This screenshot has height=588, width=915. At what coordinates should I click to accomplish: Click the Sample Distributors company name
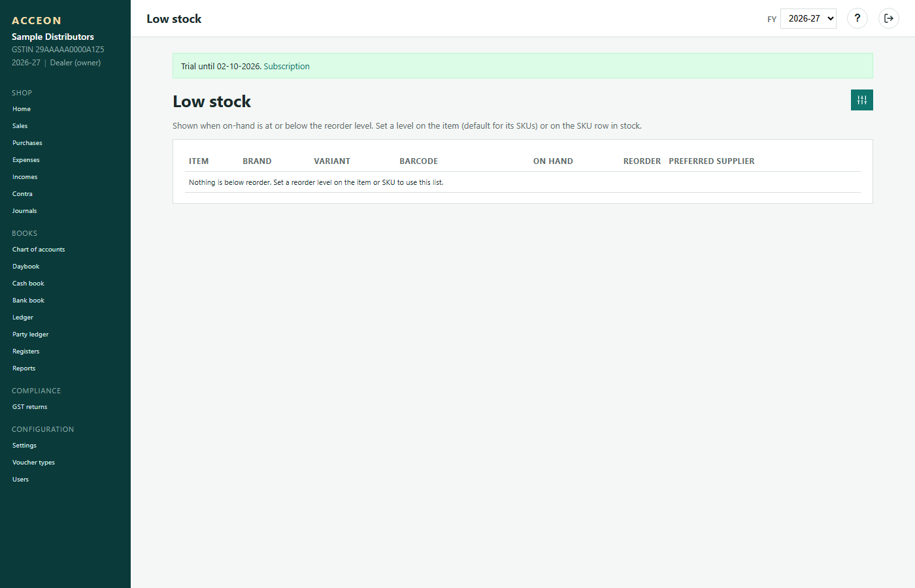(x=53, y=37)
